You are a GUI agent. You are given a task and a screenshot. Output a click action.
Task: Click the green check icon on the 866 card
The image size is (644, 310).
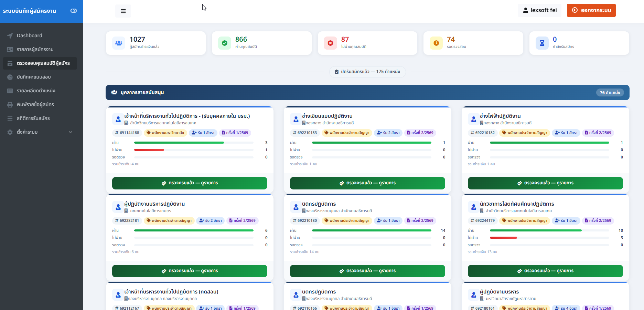click(225, 43)
